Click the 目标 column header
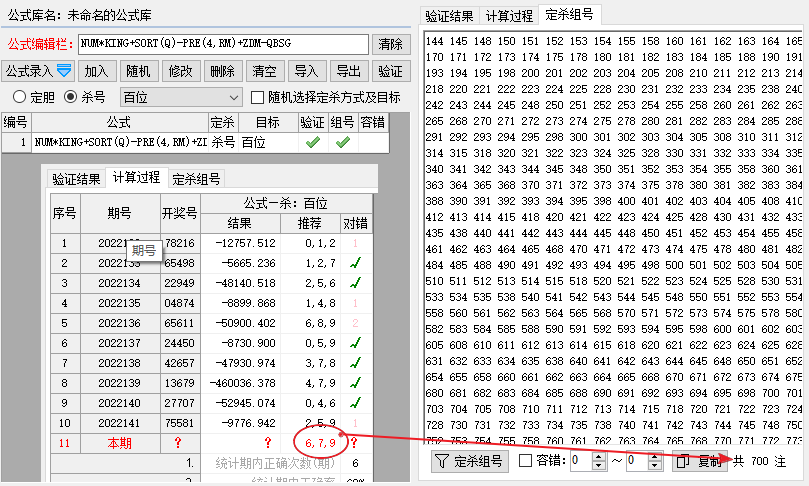 pyautogui.click(x=268, y=123)
